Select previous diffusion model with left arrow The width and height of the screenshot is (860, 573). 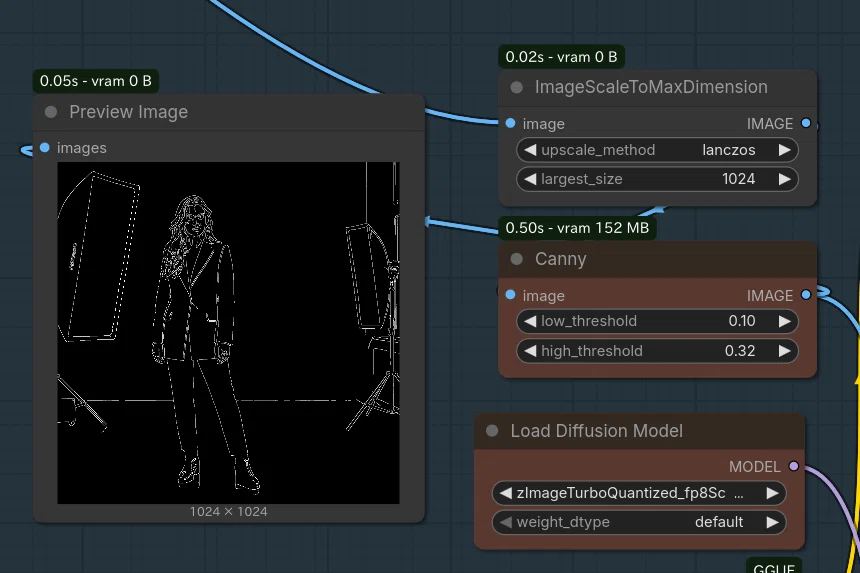click(x=506, y=493)
